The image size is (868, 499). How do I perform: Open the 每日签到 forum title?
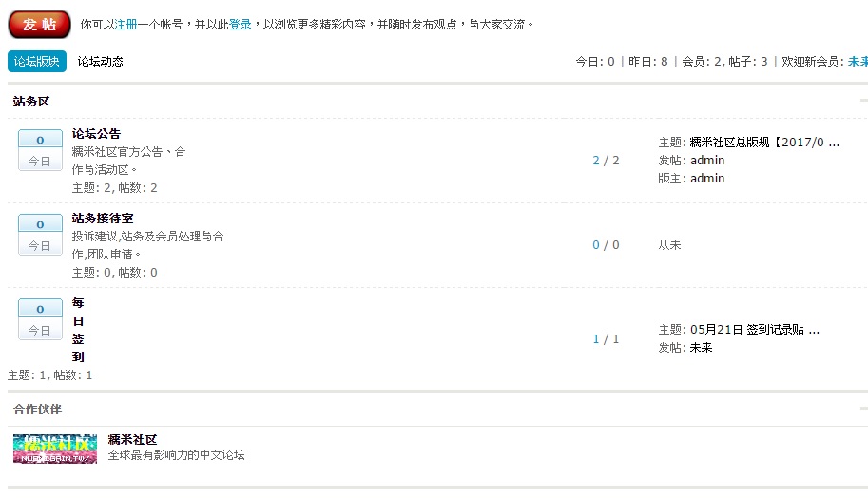pos(78,330)
